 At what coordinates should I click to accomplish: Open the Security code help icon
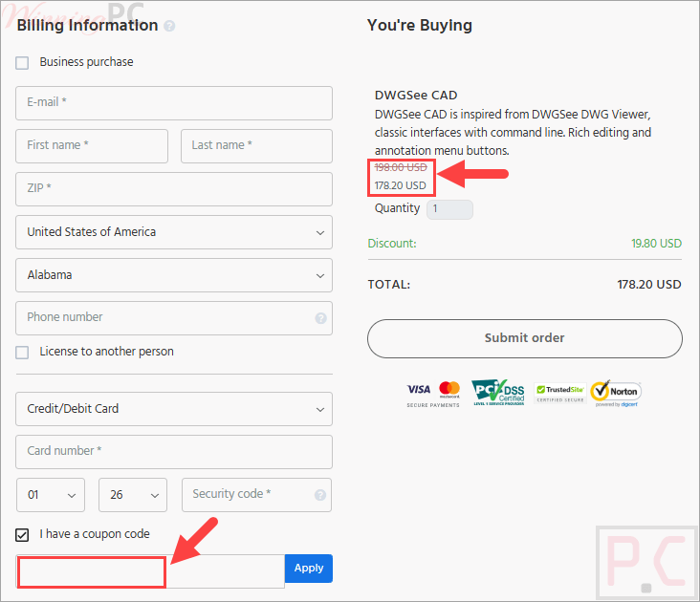coord(320,495)
